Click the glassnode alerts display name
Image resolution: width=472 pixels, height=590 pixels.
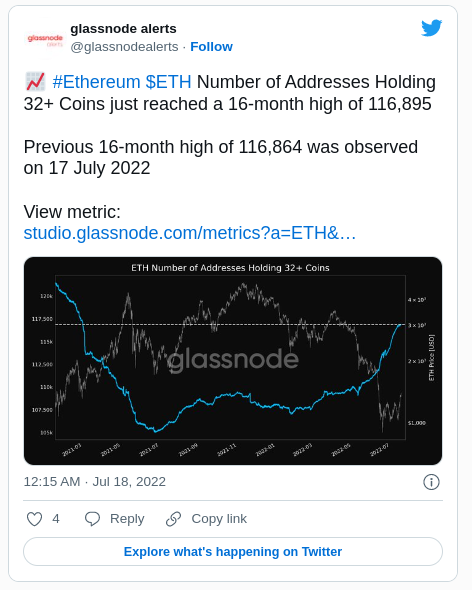coord(123,29)
